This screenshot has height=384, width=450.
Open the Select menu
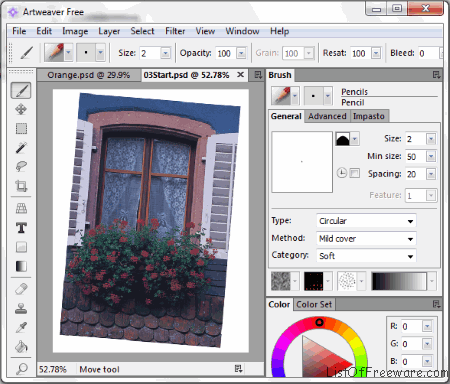coord(142,31)
